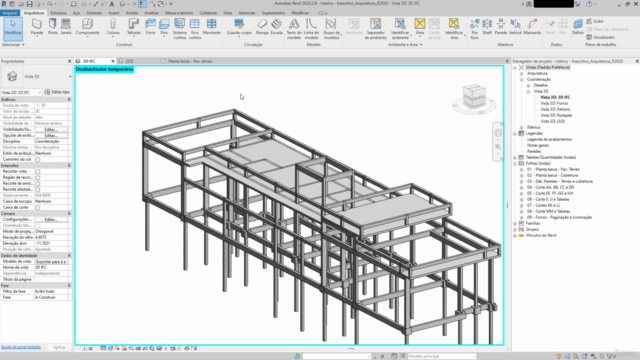
Task: Click Editar for Visibilidade/Sobreposição
Action: [51, 129]
